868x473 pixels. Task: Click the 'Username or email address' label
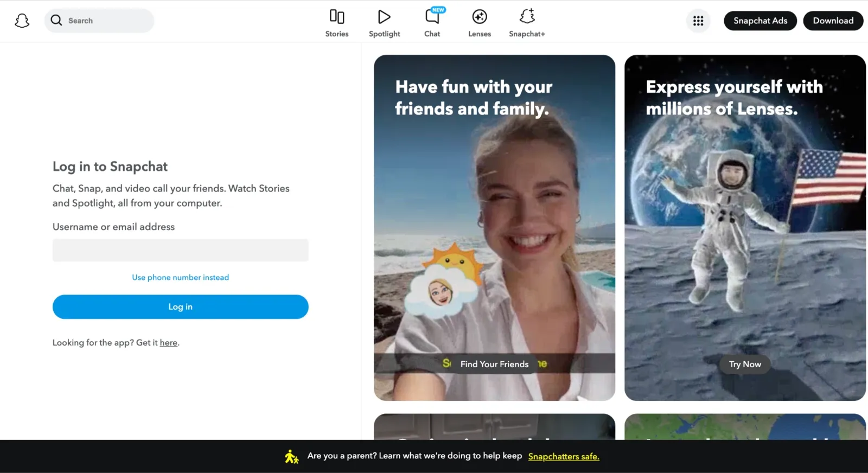pyautogui.click(x=113, y=227)
